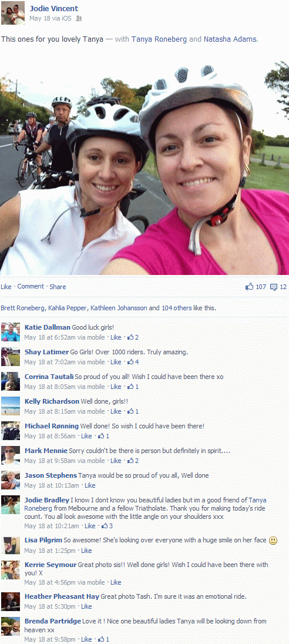Open the cycling selfie photo

(144, 167)
